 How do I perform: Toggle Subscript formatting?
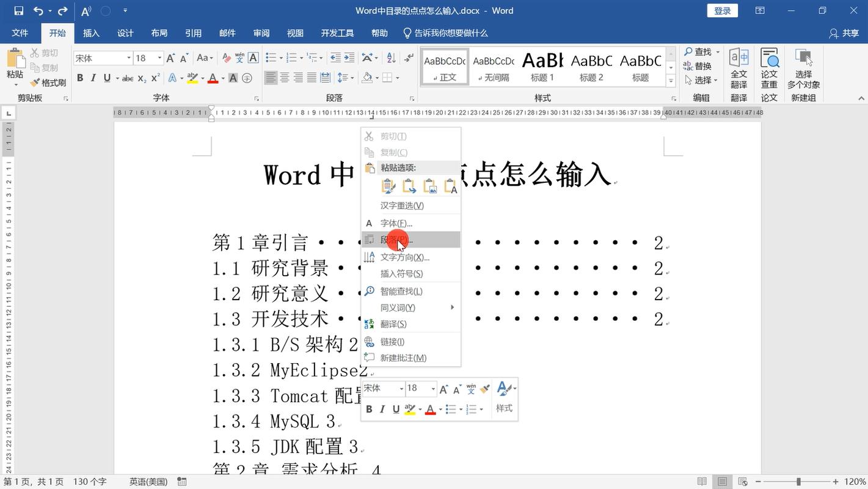tap(142, 78)
